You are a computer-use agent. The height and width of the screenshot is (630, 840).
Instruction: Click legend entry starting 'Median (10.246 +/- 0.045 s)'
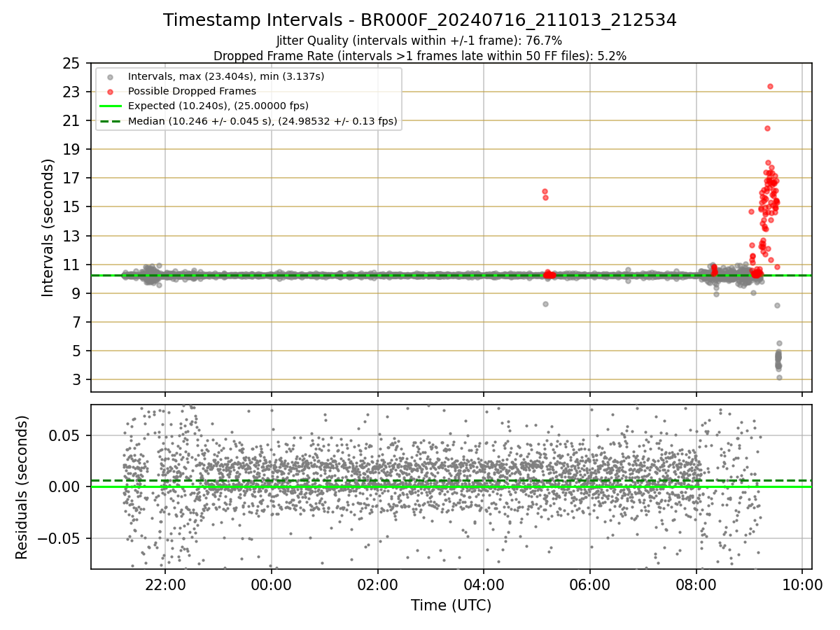(x=262, y=121)
